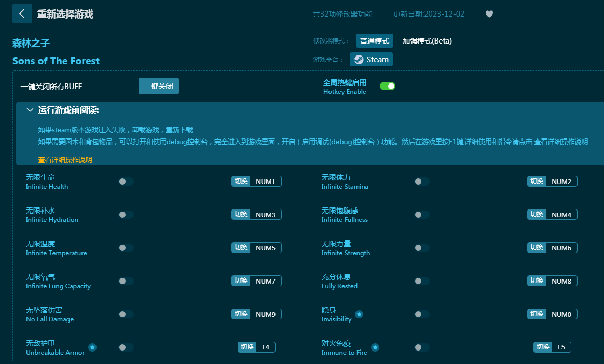604x364 pixels.
Task: Click the Infinite Health label
Action: (x=47, y=187)
